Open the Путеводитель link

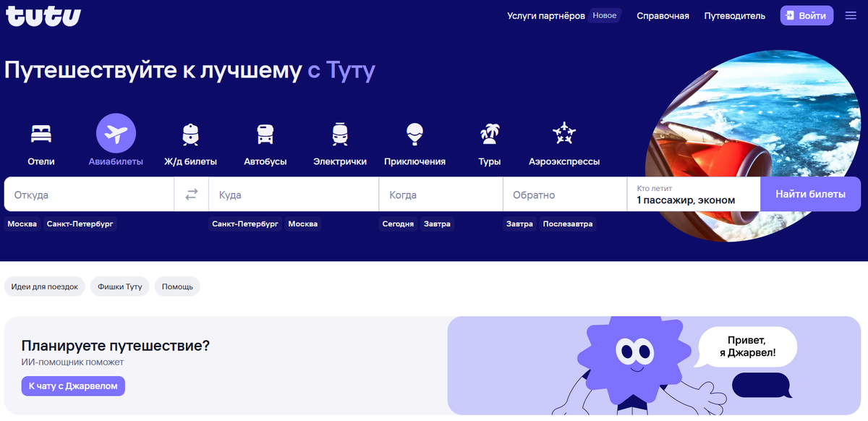point(735,16)
